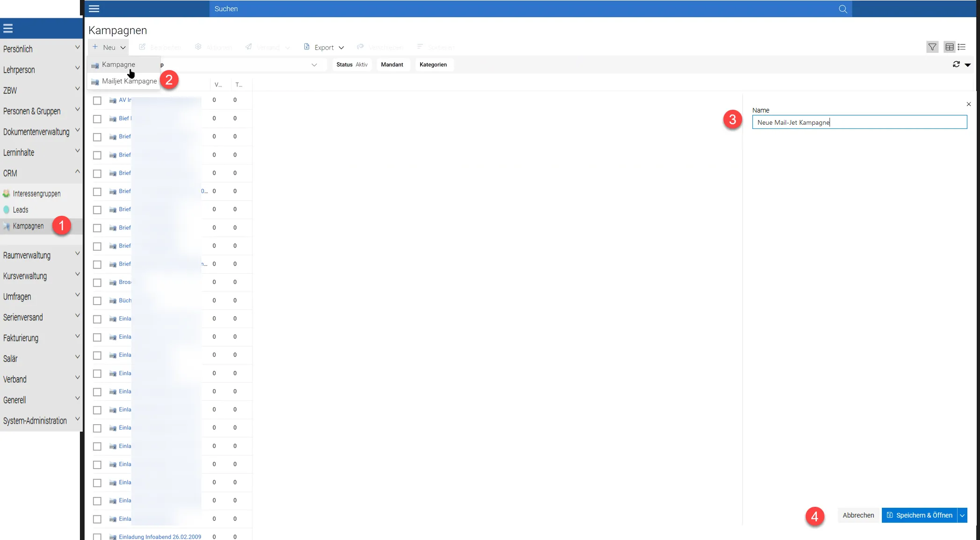Select Kampagne from the Neu menu
Screen dimensions: 980x540
pos(123,64)
